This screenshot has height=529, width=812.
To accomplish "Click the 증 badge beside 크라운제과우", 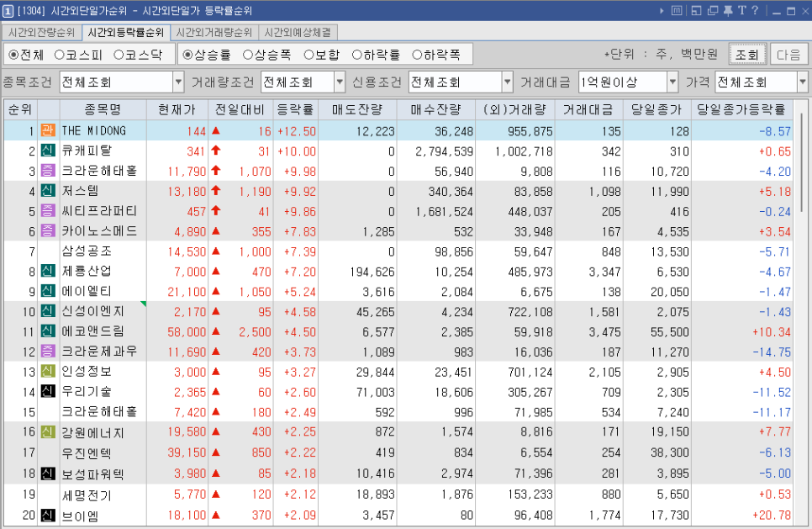I will pyautogui.click(x=48, y=352).
